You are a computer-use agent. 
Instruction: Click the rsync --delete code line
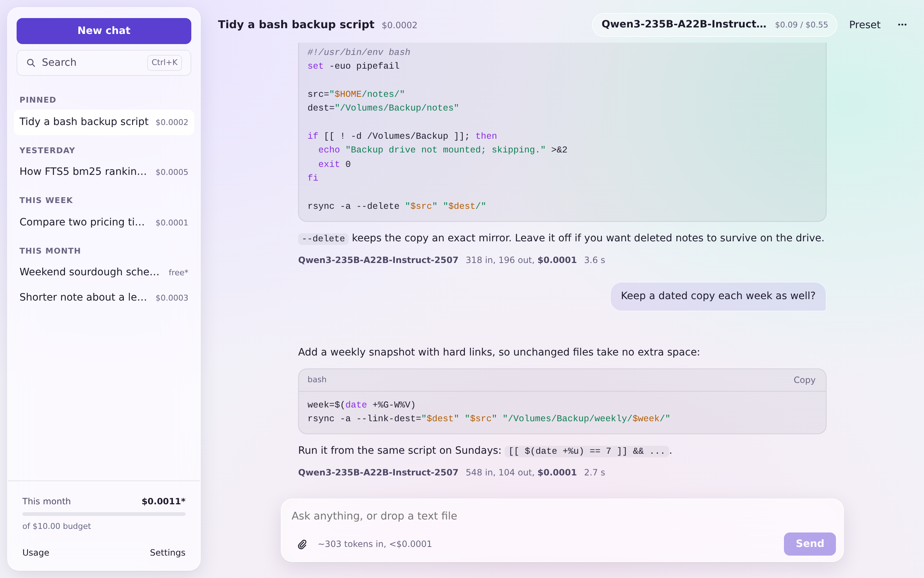pyautogui.click(x=397, y=206)
